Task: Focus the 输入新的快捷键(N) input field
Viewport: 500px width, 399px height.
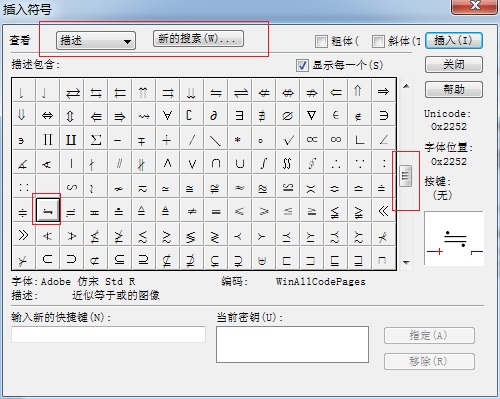Action: point(109,334)
